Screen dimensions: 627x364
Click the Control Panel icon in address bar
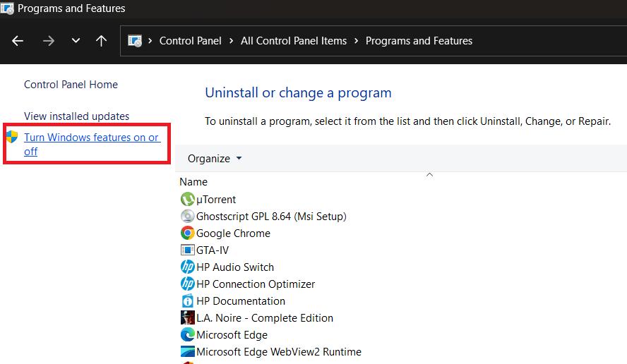click(135, 41)
